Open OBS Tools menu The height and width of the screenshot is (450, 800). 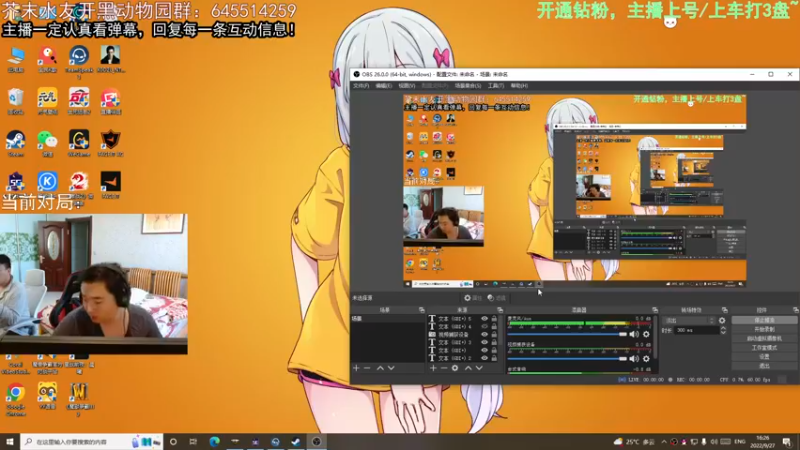[496, 86]
